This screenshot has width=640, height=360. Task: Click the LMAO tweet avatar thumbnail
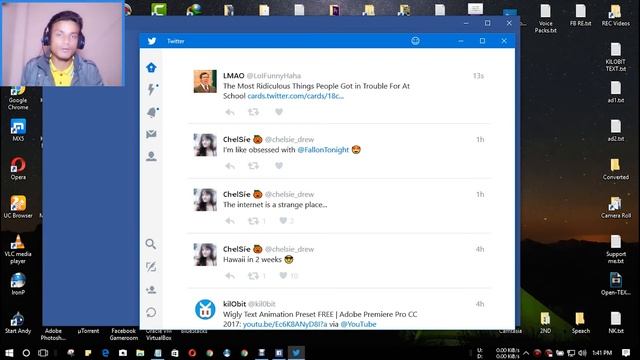[205, 81]
